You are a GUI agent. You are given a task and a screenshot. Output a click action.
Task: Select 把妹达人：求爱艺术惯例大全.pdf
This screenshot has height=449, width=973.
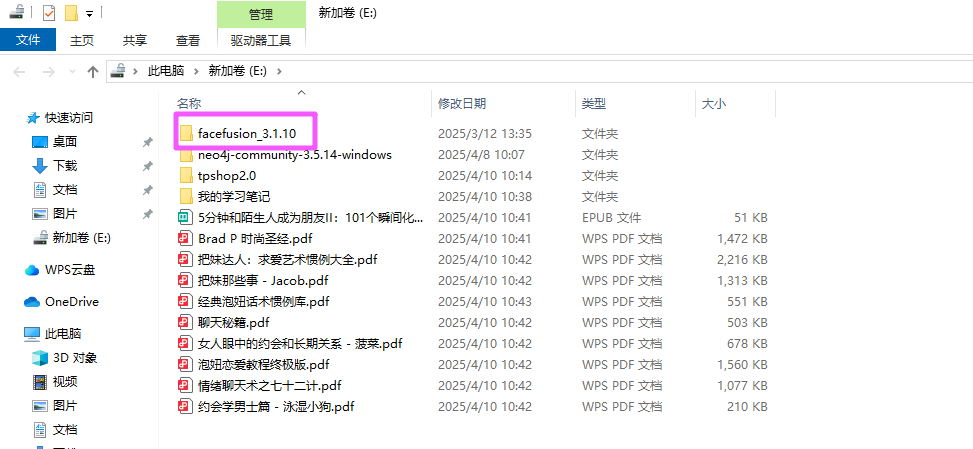[x=288, y=259]
